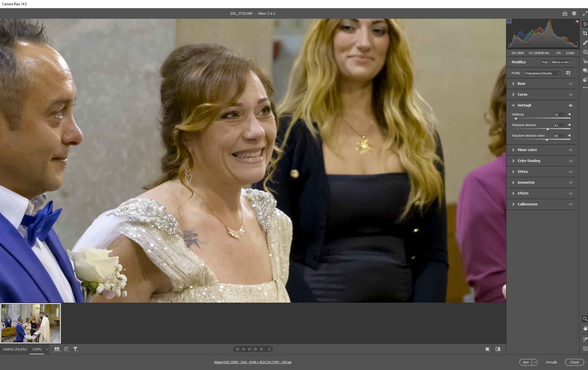Image resolution: width=588 pixels, height=370 pixels.
Task: Open more image settings (three dots)
Action: click(585, 87)
